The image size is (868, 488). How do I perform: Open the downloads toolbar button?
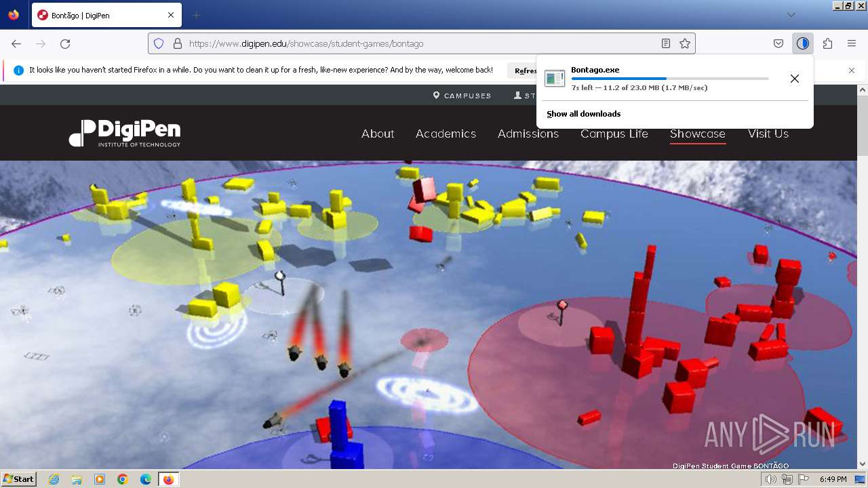[803, 43]
